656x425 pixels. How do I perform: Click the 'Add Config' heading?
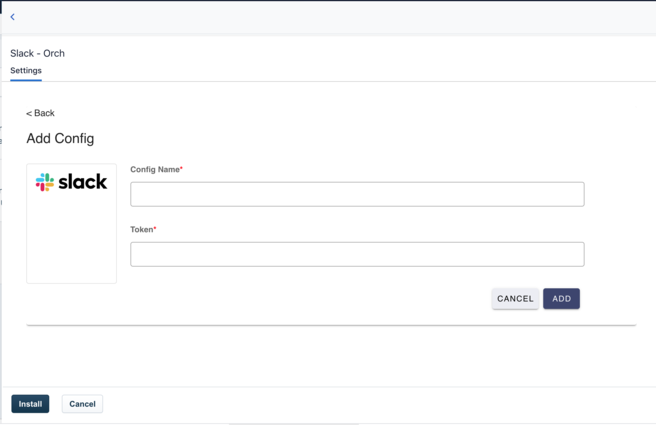coord(60,138)
